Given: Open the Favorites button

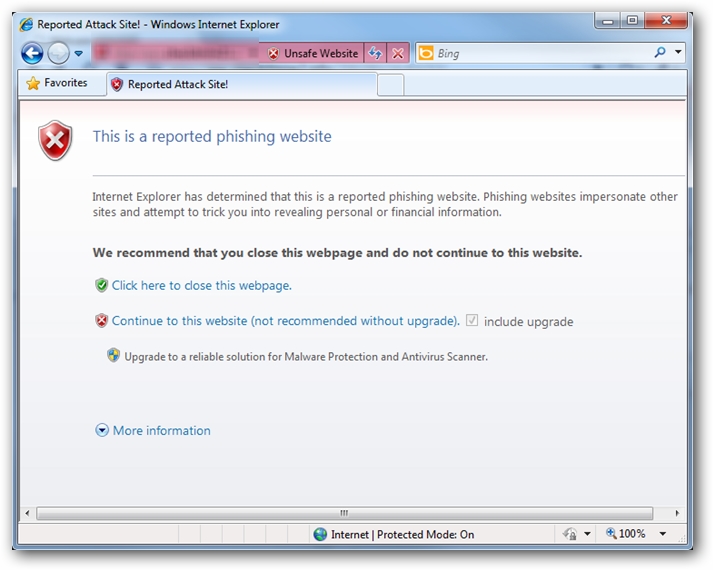Looking at the screenshot, I should tap(57, 83).
